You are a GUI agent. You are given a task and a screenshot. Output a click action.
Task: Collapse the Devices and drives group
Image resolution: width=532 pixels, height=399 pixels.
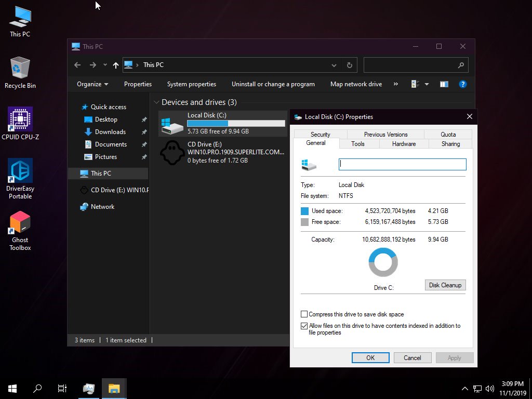pyautogui.click(x=156, y=102)
